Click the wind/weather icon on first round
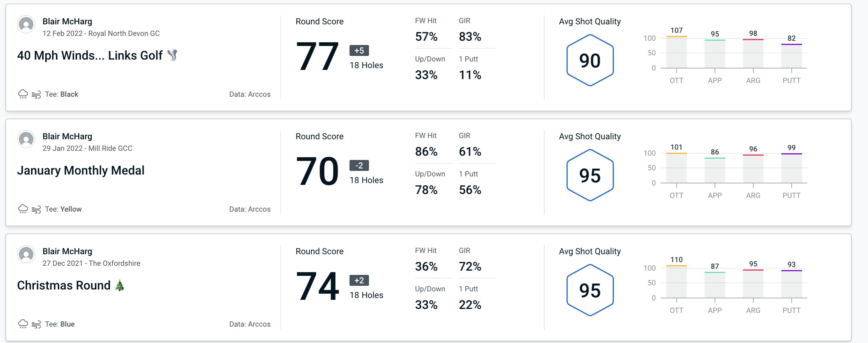Screen dimensions: 868x343 tap(37, 93)
